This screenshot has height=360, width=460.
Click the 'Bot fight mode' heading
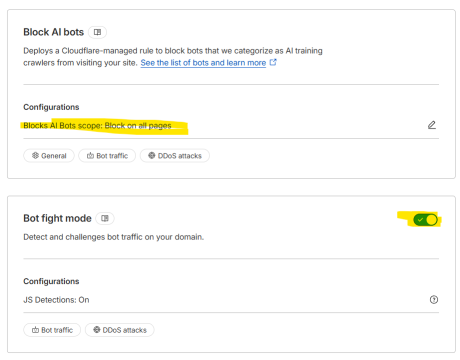coord(57,218)
